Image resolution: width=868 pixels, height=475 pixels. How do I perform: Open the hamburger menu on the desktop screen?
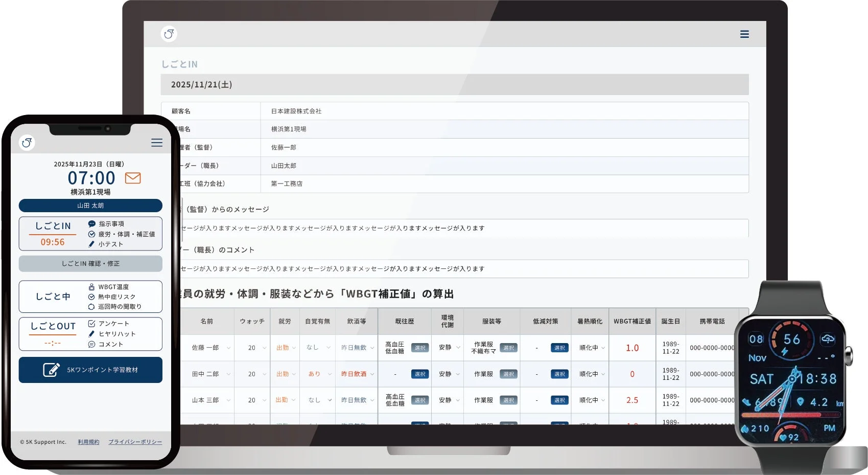click(744, 34)
